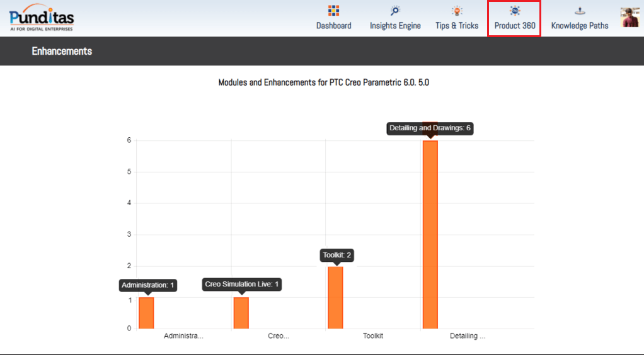Click the Knowledge Paths icon
644x355 pixels.
click(x=579, y=11)
